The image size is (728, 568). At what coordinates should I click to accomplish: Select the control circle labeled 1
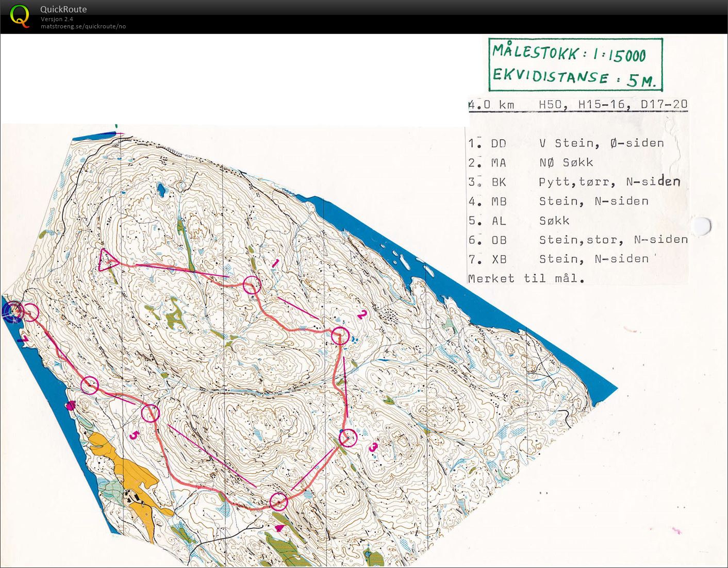click(252, 285)
